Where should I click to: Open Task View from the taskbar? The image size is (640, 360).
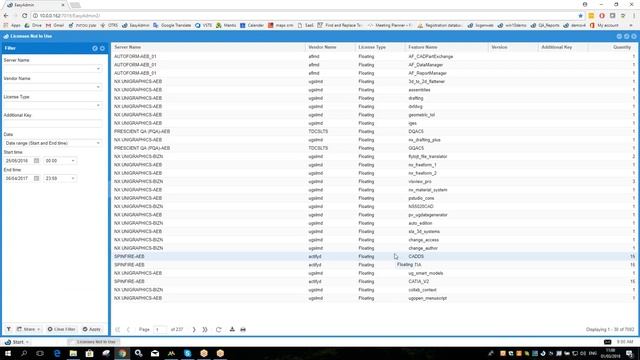click(40, 353)
